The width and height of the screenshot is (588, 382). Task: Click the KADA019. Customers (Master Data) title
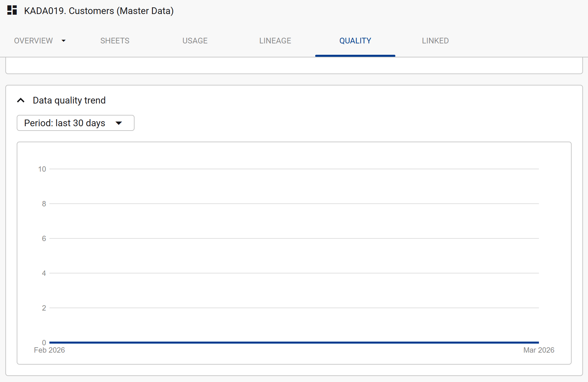99,11
